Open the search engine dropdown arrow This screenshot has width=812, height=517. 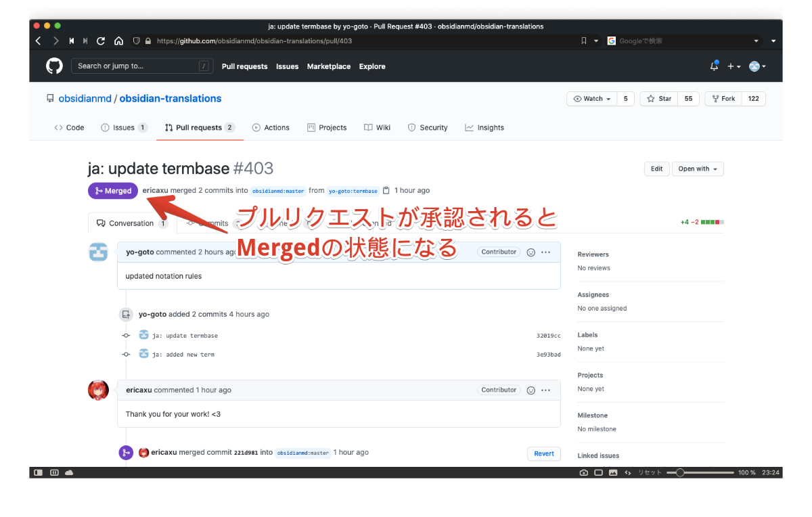[x=757, y=41]
